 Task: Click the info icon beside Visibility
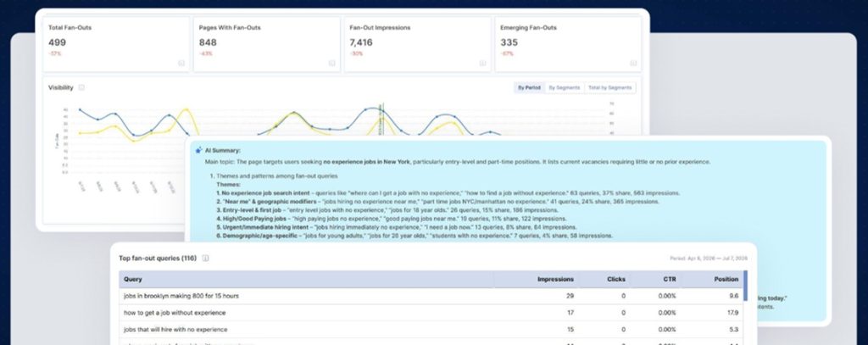[x=81, y=87]
